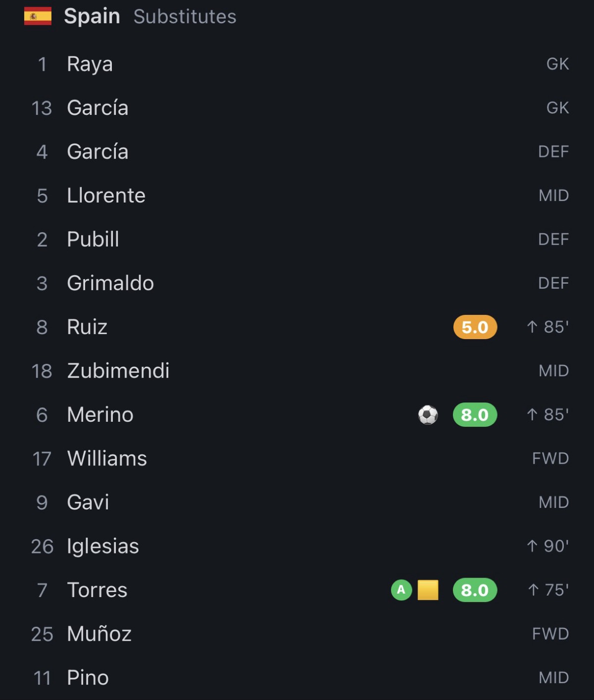Click Ruiz's orange 5.0 rating badge
Viewport: 594px width, 700px height.
pos(475,327)
